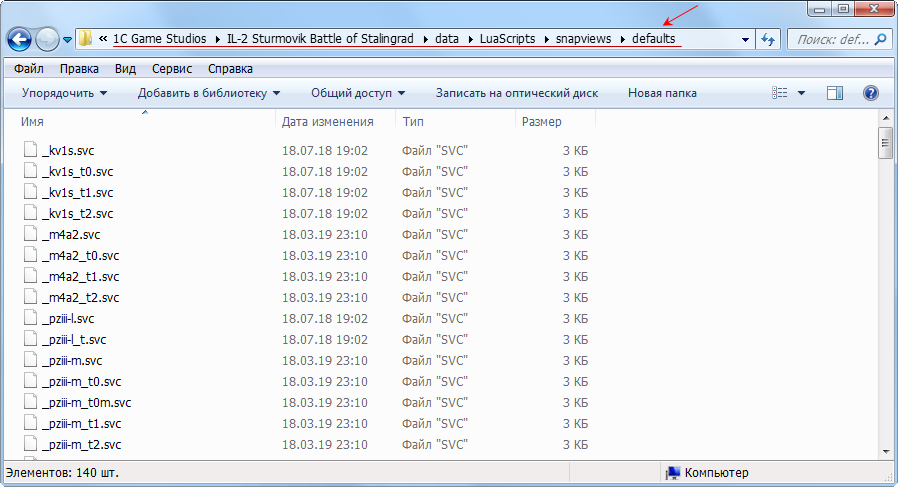Click the folder icon in address bar
The width and height of the screenshot is (898, 487).
85,38
